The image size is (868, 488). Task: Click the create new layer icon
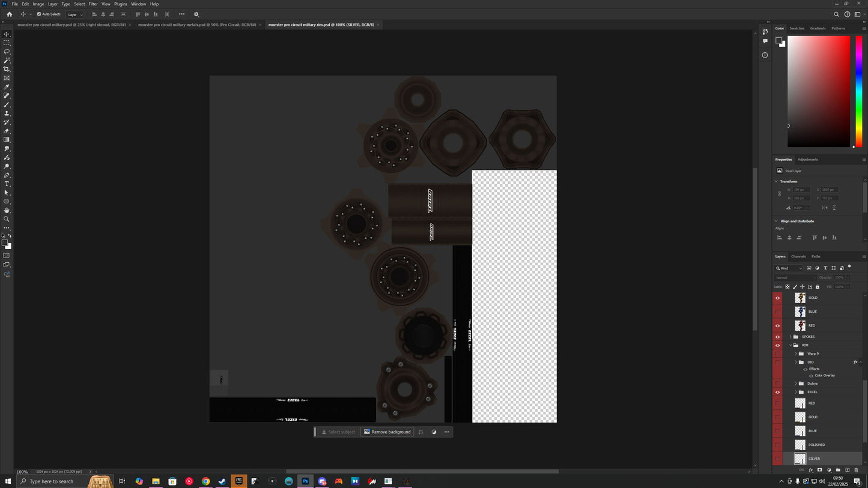point(847,470)
